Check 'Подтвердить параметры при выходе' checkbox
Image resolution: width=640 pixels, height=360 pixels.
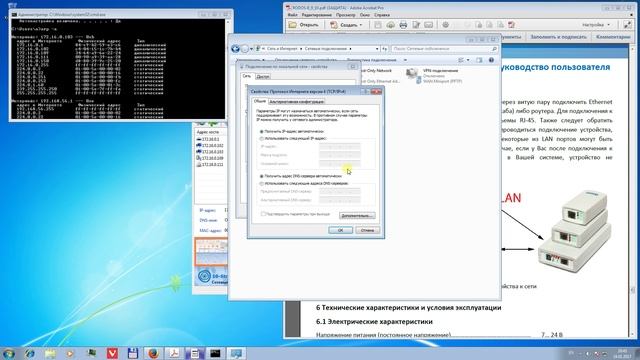pyautogui.click(x=263, y=214)
